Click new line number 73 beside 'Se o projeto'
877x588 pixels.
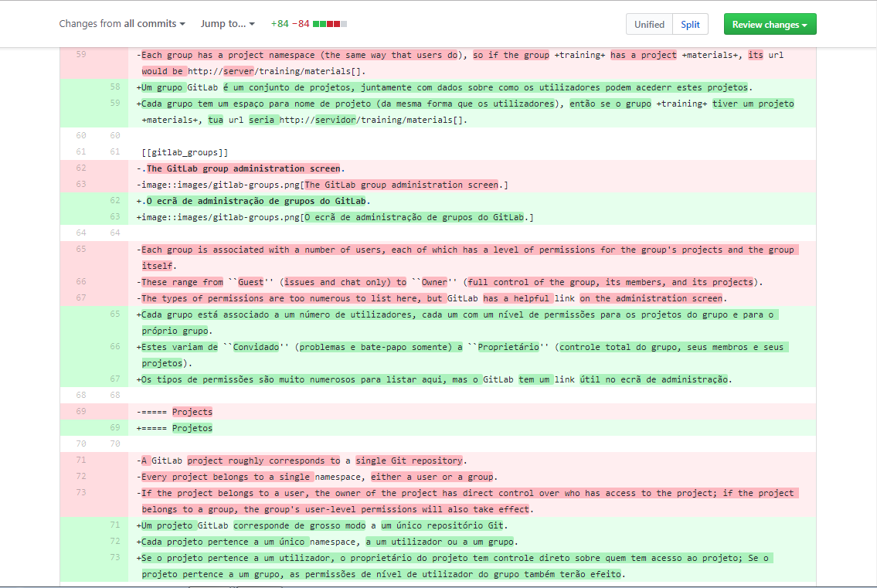pyautogui.click(x=114, y=557)
